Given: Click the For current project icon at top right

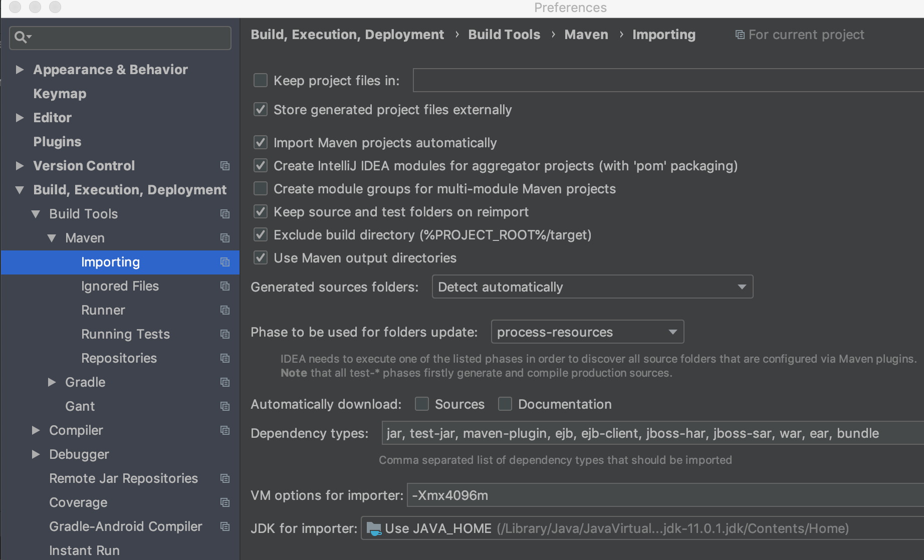Looking at the screenshot, I should pyautogui.click(x=740, y=34).
